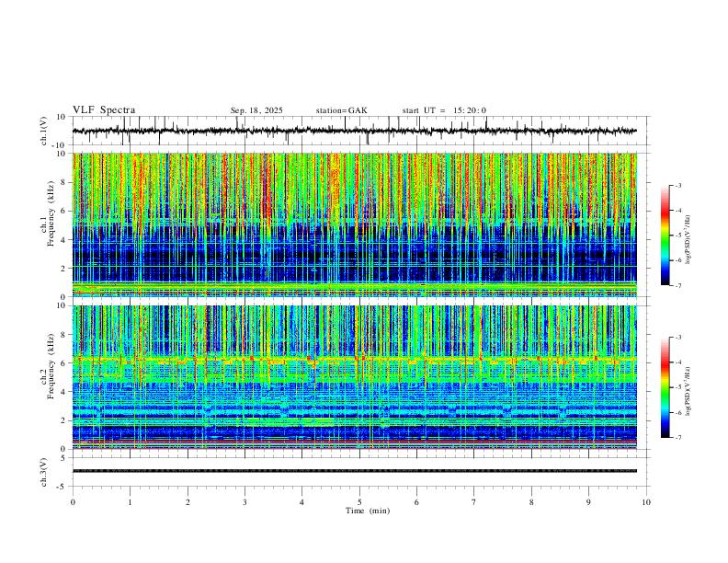Click the 10 minute tick label on time axis

[646, 502]
